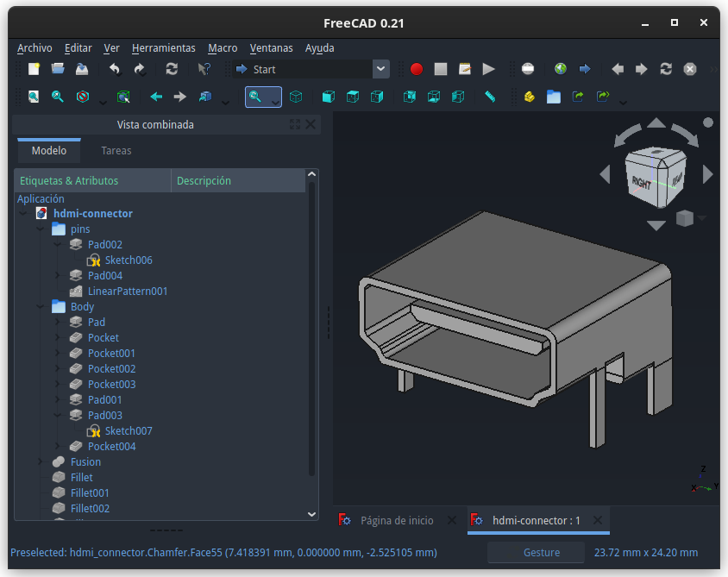This screenshot has width=728, height=577.
Task: Collapse the pins group
Action: (x=41, y=229)
